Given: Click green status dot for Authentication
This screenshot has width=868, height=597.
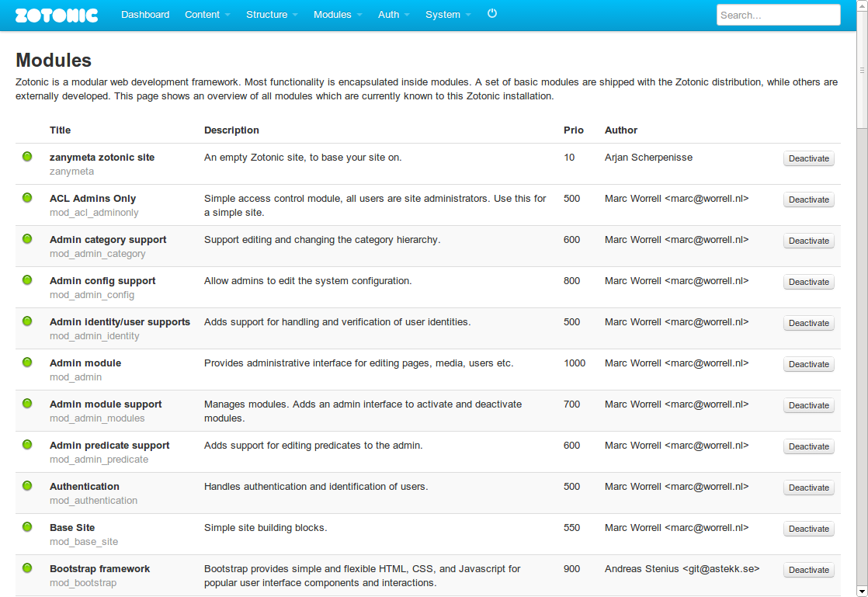Looking at the screenshot, I should (27, 486).
